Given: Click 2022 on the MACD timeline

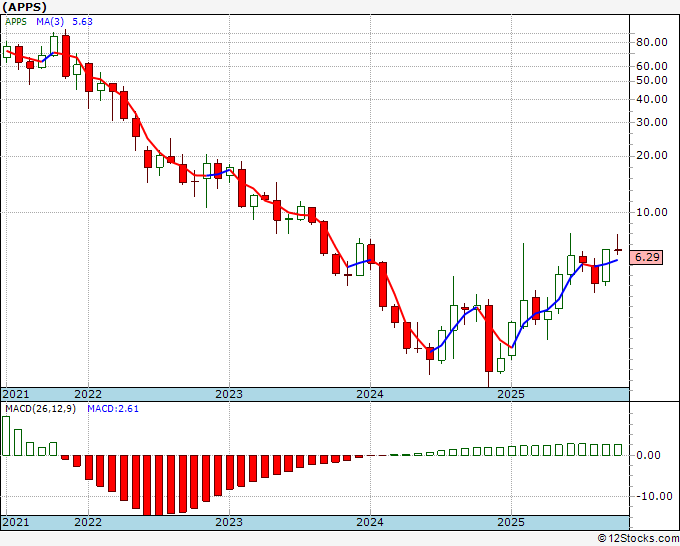Looking at the screenshot, I should point(88,522).
